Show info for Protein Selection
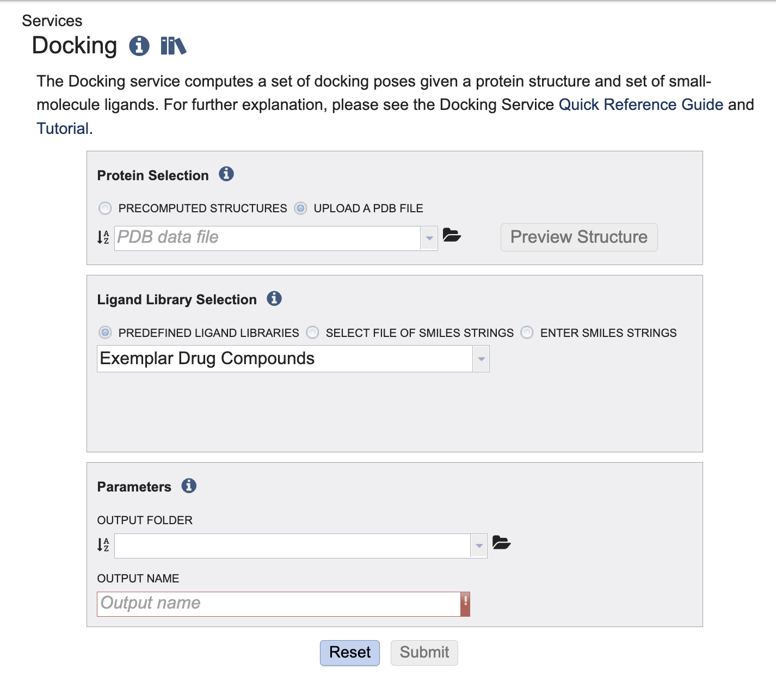 226,174
